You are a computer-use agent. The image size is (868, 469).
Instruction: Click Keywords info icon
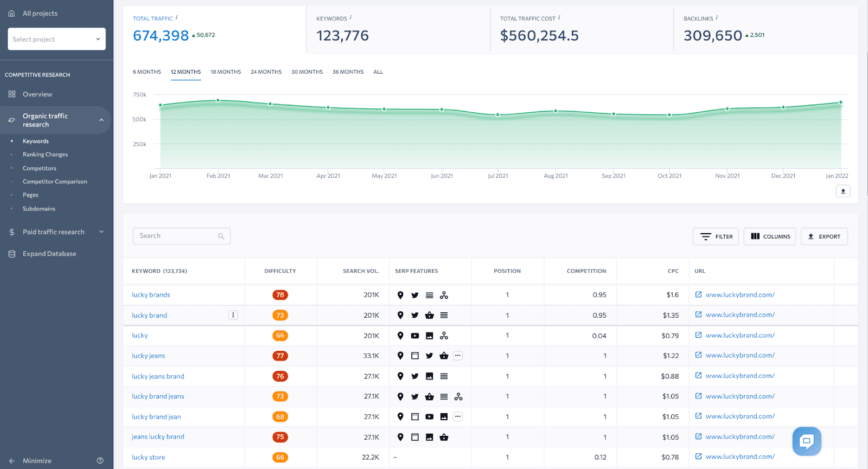[350, 17]
